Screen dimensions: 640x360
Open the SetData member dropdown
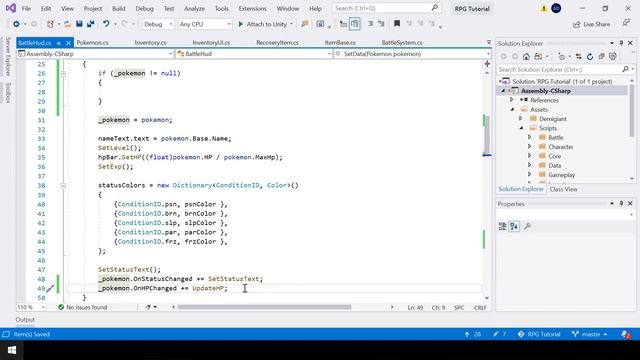412,54
